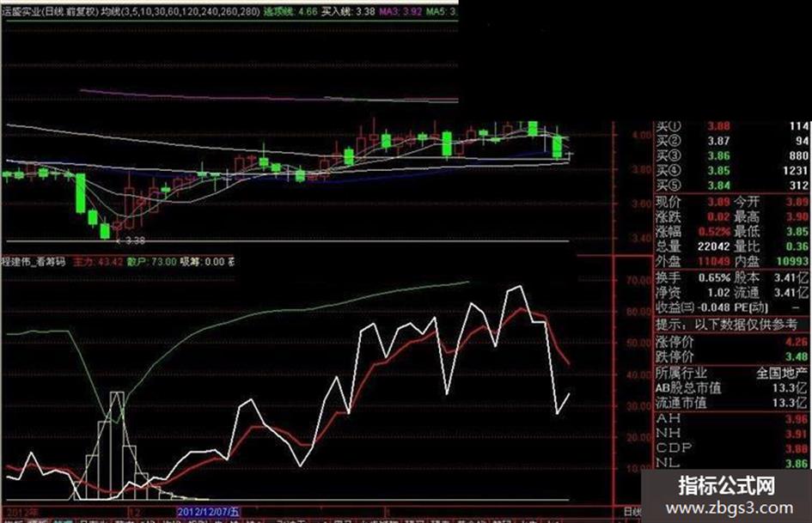The image size is (812, 523).
Task: Click the 股本 label
Action: click(x=747, y=277)
